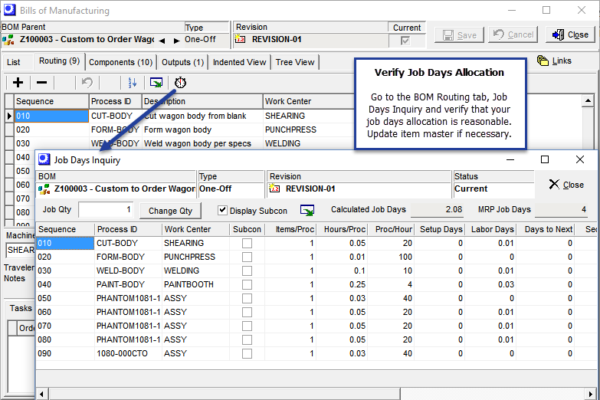Click the BOM parent item icon in Bills window
Screen dimensions: 600x400
point(8,39)
